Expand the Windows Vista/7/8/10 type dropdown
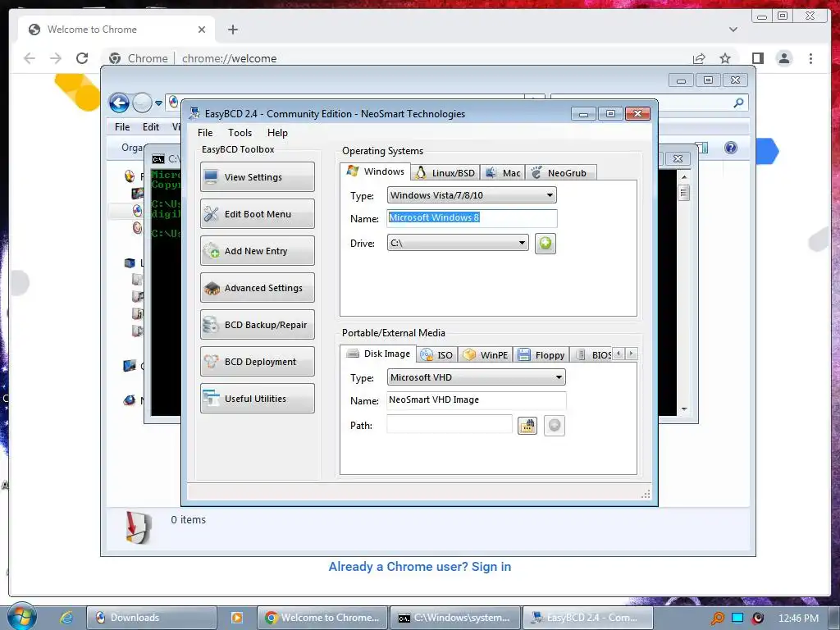 point(472,195)
